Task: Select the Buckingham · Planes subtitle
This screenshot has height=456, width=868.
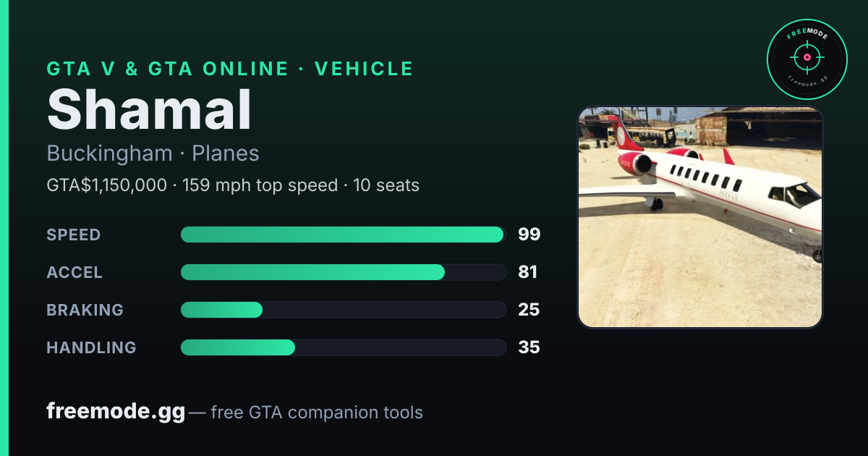Action: tap(153, 153)
